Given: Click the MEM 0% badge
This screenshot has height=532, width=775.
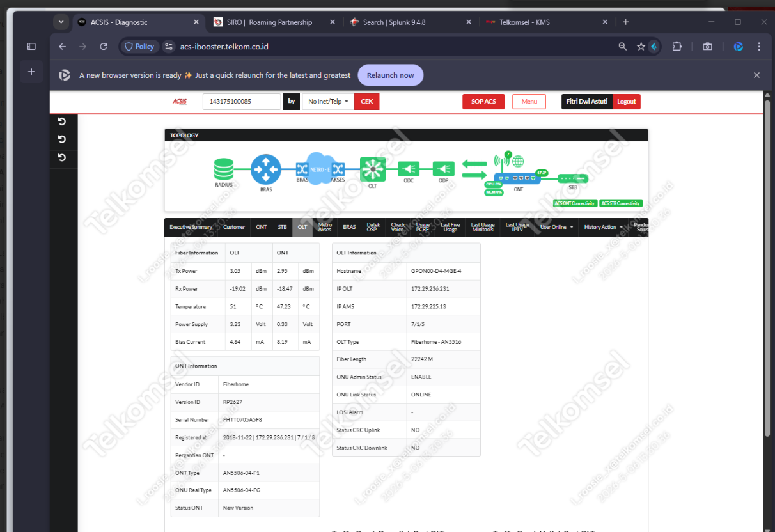Looking at the screenshot, I should (493, 192).
